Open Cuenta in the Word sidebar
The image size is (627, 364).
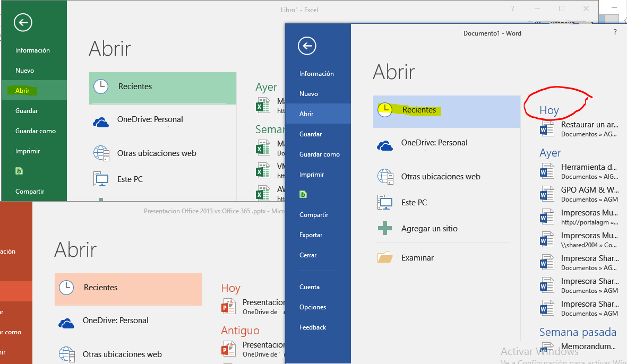(x=310, y=287)
